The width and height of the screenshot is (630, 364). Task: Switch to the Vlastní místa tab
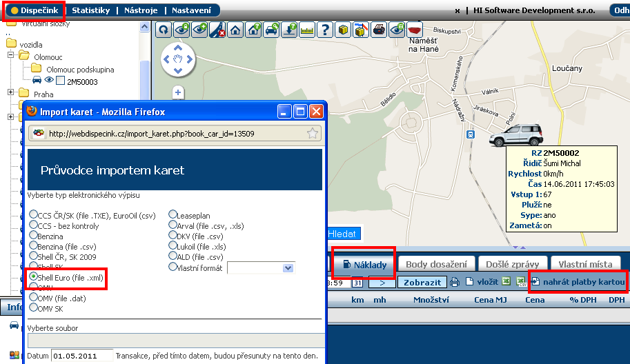tap(585, 265)
